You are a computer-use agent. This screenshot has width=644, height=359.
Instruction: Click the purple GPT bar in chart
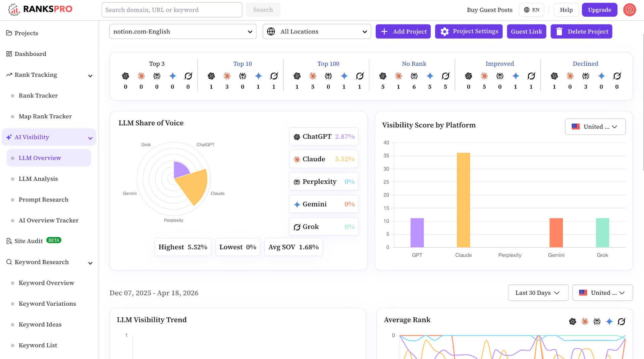[417, 233]
